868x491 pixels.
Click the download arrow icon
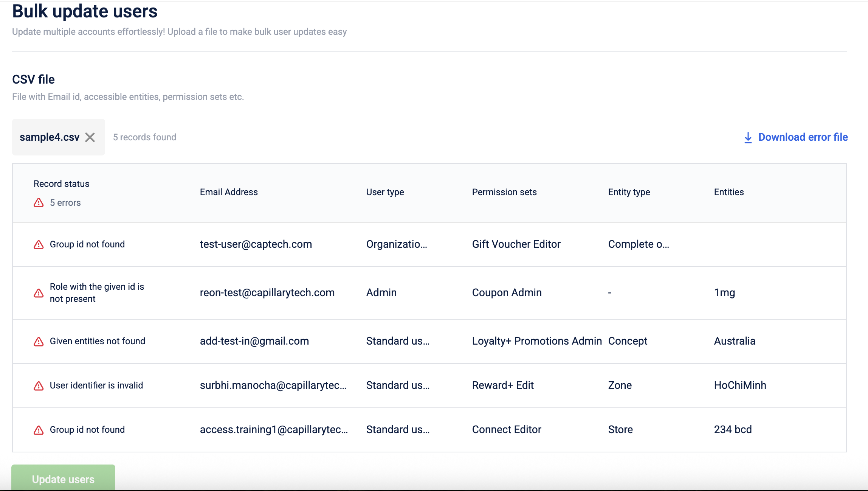748,137
